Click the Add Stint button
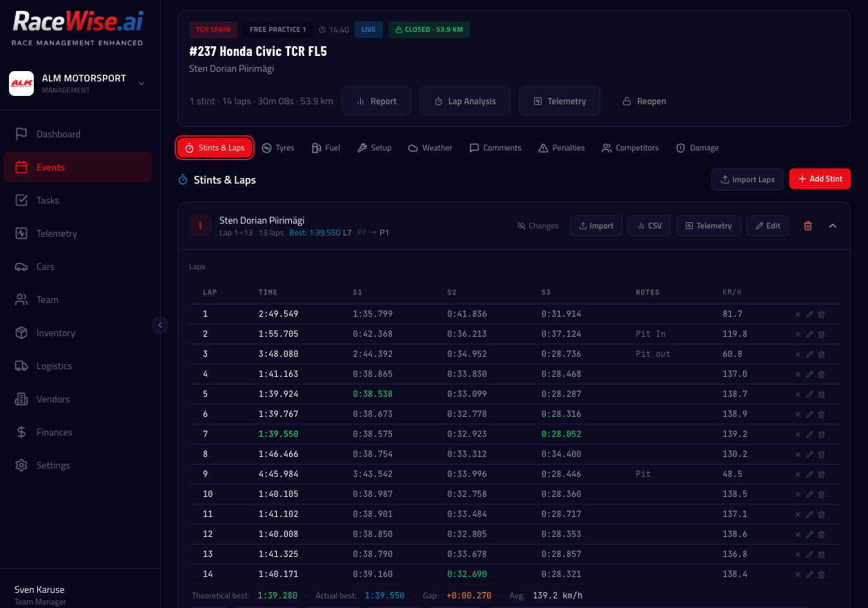Viewport: 868px width, 608px height. pos(820,179)
